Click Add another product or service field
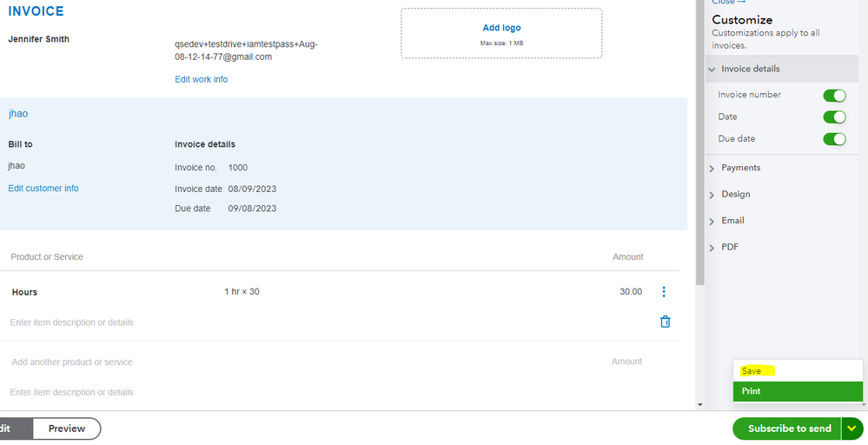This screenshot has height=445, width=868. point(72,362)
